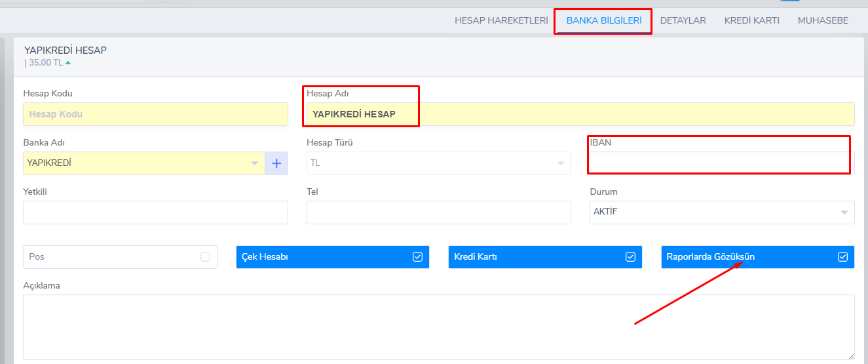
Task: Open the Durum dropdown showing AKTİF
Action: pyautogui.click(x=722, y=212)
